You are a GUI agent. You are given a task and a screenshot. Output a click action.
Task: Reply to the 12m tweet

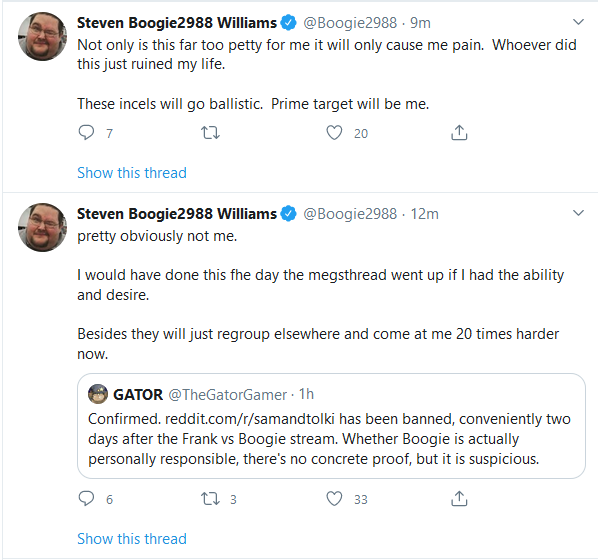coord(86,499)
